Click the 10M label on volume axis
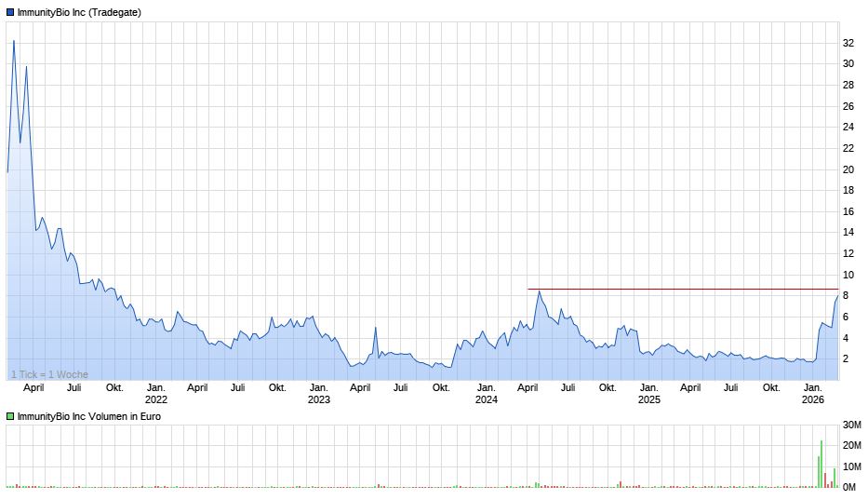The height and width of the screenshot is (500, 868). (851, 466)
